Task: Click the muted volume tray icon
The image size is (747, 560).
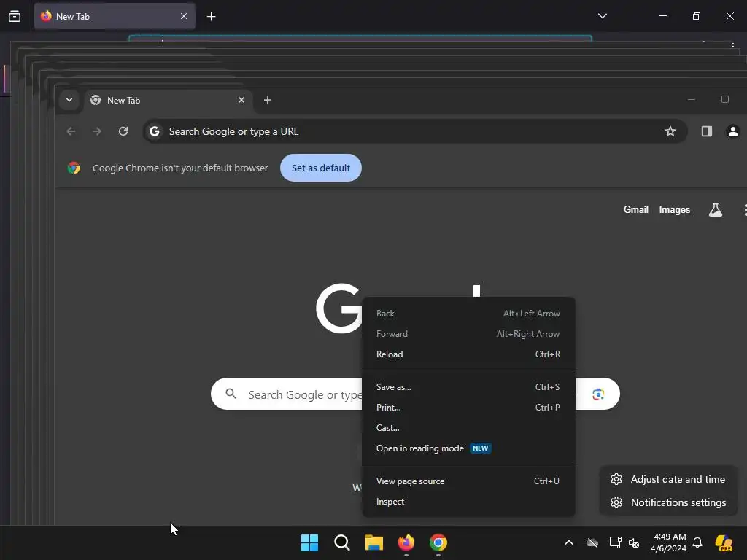Action: pyautogui.click(x=634, y=542)
